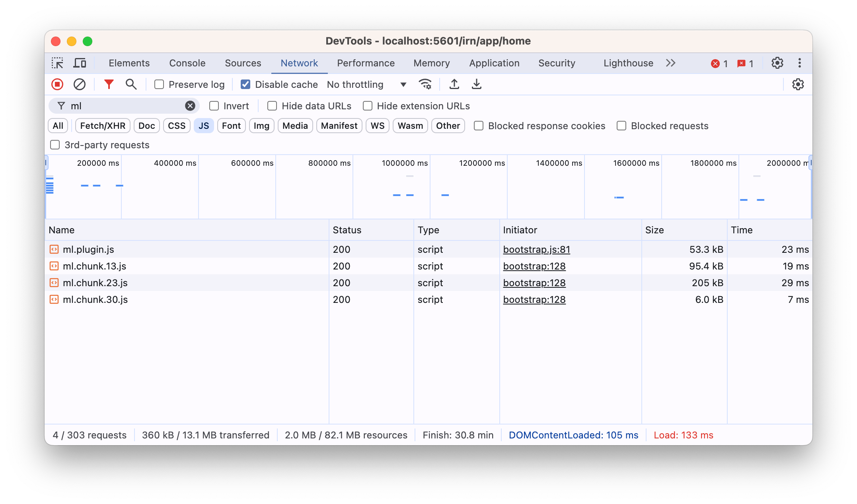Clear the network log
The image size is (857, 504).
80,84
